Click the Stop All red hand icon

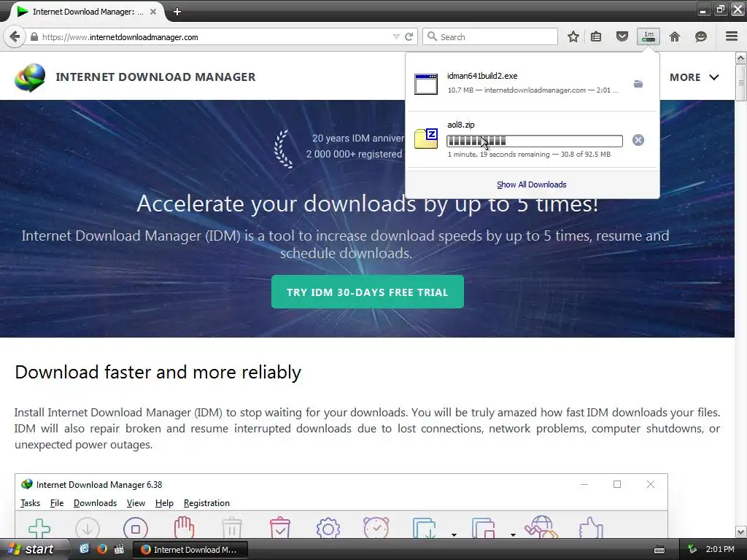click(184, 528)
